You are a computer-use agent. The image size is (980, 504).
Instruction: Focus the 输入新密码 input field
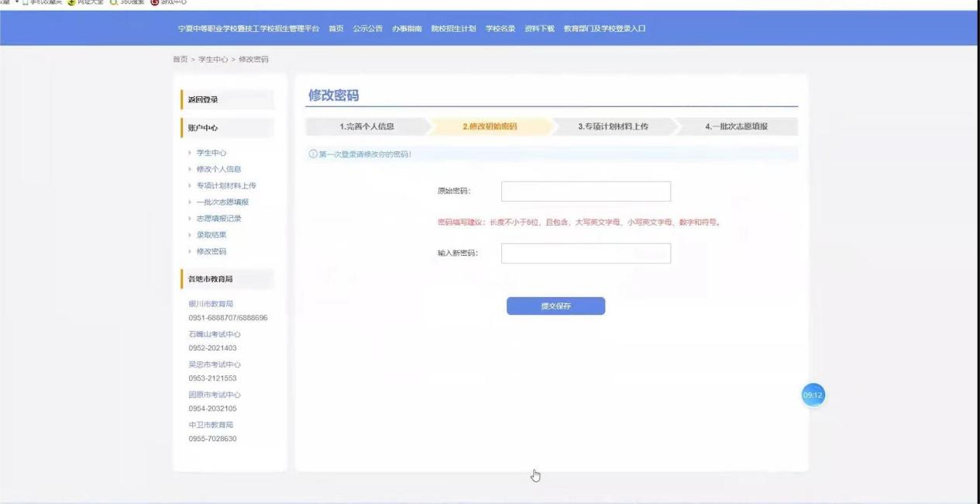586,254
